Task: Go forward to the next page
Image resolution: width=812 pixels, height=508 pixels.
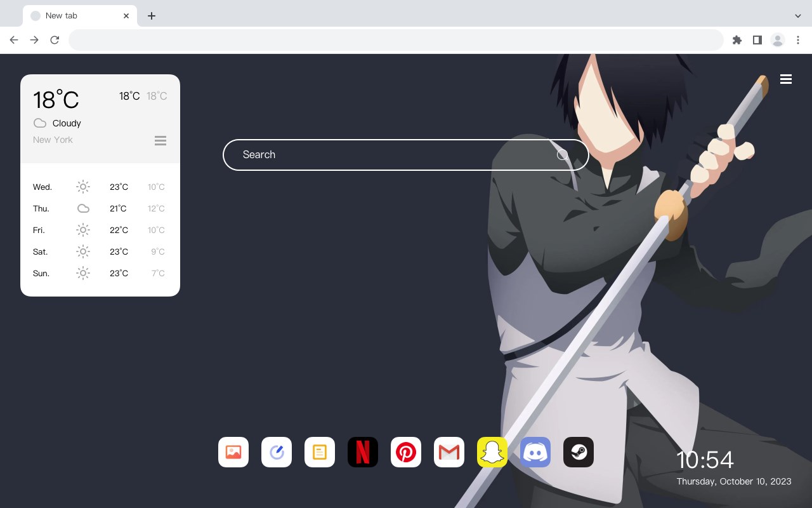Action: click(34, 40)
